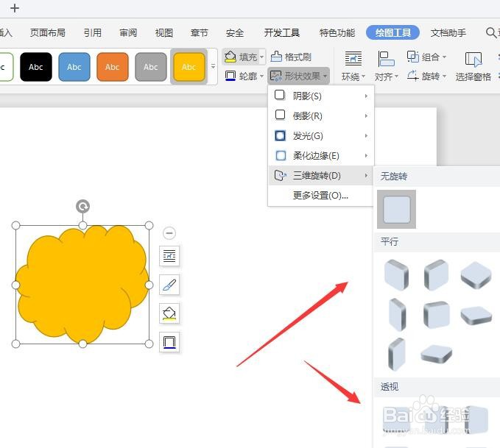Open the 文档助手 tab
The image size is (500, 448).
[x=448, y=32]
